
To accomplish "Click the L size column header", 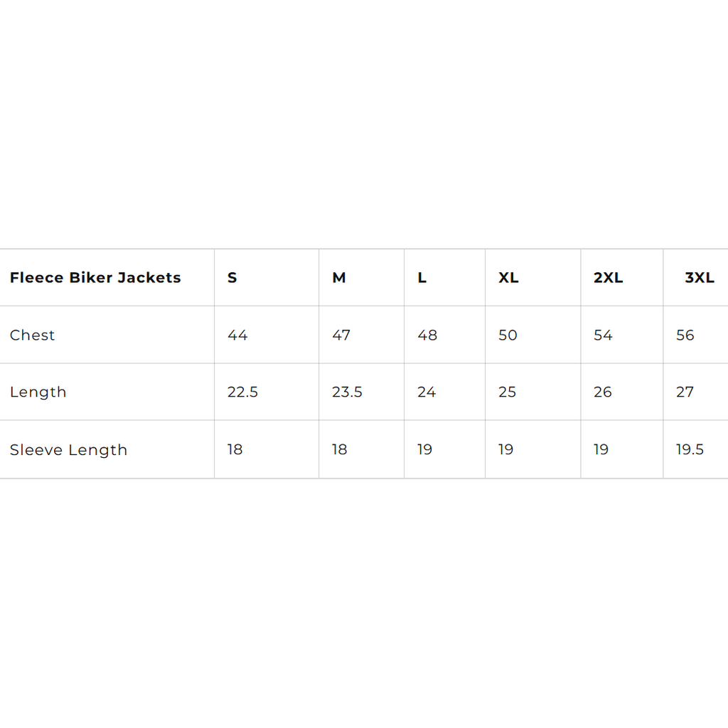I will point(422,278).
